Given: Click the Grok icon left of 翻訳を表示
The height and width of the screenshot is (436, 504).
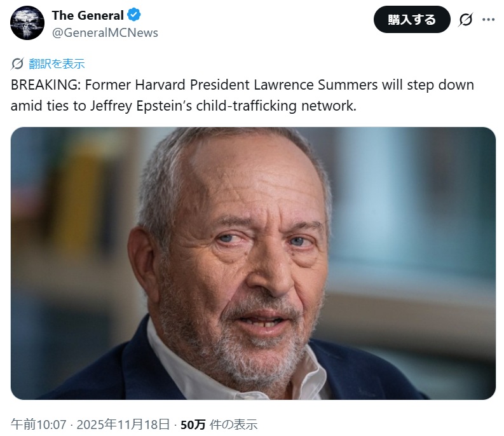Looking at the screenshot, I should pyautogui.click(x=17, y=64).
